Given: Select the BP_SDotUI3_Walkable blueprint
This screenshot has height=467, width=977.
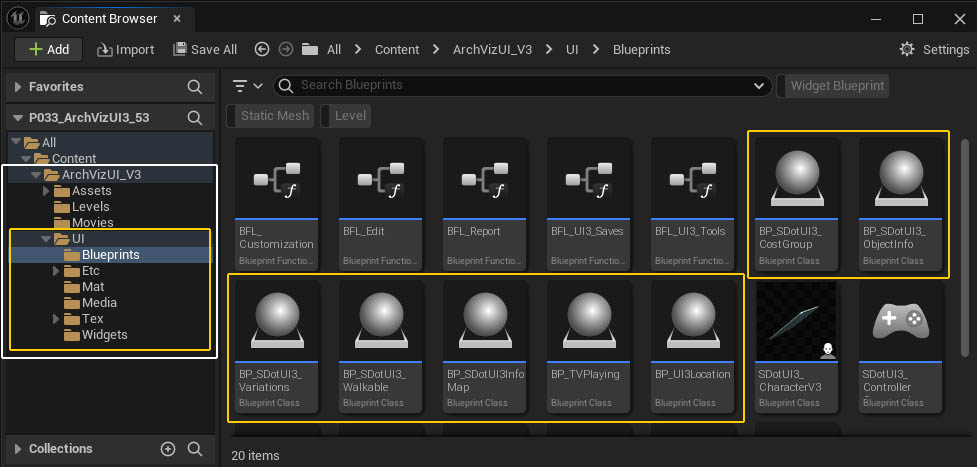Looking at the screenshot, I should tap(381, 347).
